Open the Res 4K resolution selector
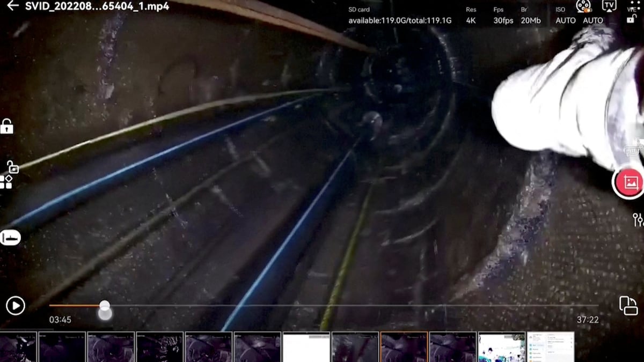Screen dimensions: 644x362 coord(471,16)
